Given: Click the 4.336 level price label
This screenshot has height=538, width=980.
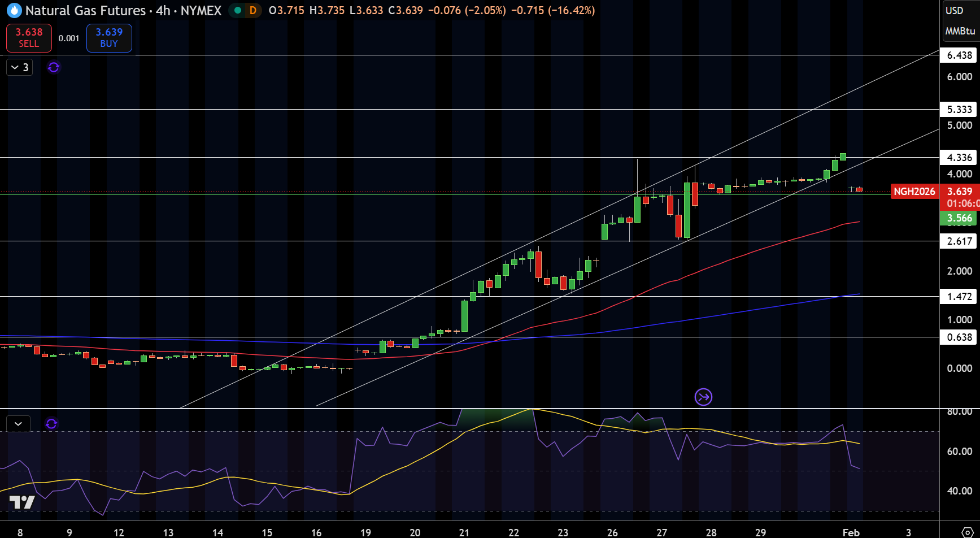Looking at the screenshot, I should [959, 158].
